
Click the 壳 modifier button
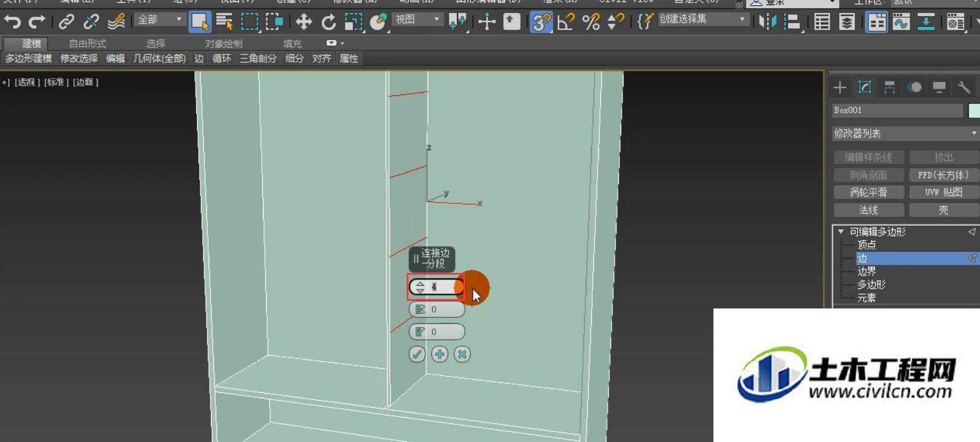click(943, 210)
